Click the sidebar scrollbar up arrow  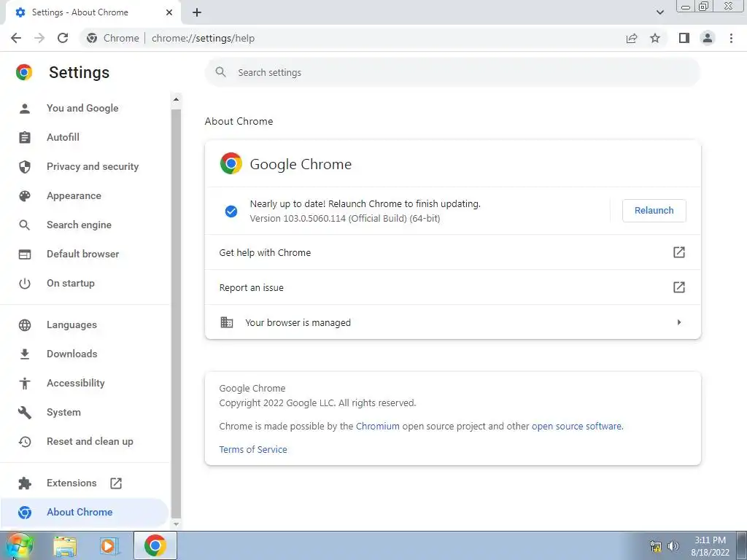(176, 99)
